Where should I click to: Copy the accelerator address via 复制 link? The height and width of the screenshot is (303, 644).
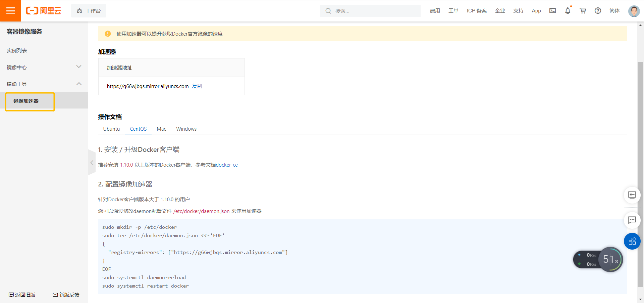(197, 86)
